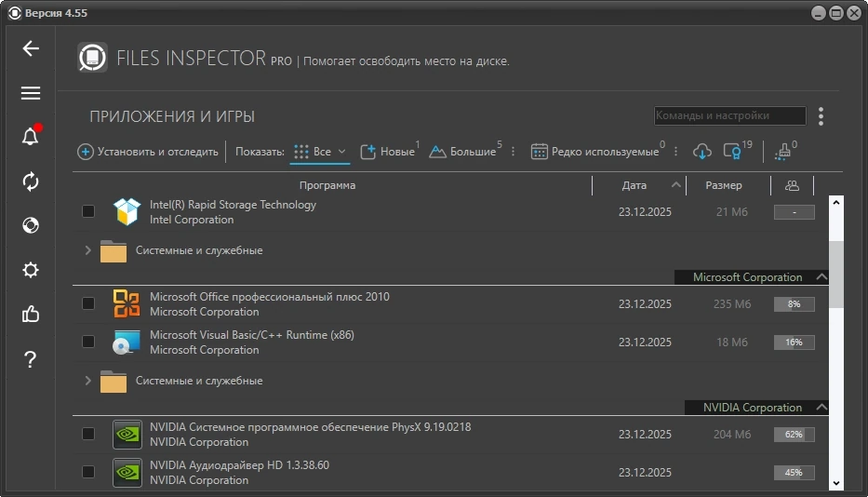Open help question mark icon

[31, 359]
